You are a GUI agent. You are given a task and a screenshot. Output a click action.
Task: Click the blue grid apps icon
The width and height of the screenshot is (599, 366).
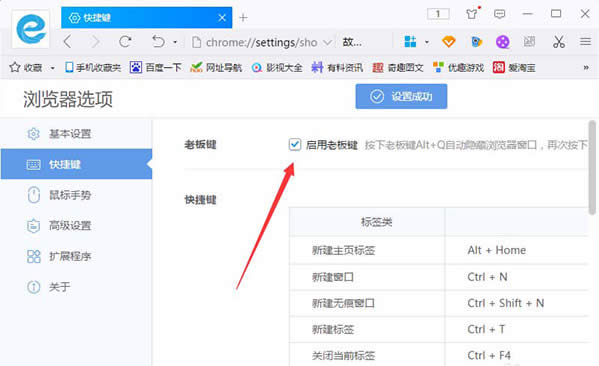click(x=410, y=41)
